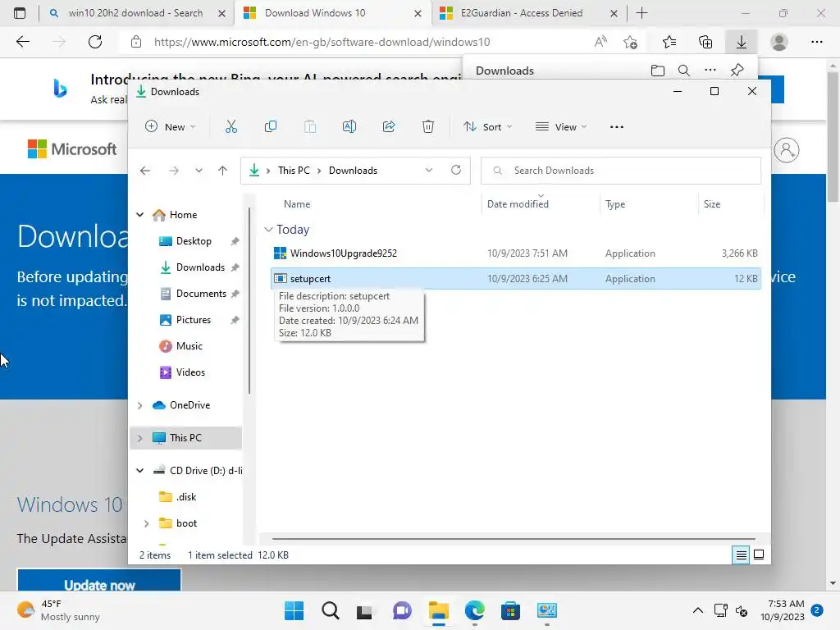Open Music in navigation pane
Viewport: 840px width, 630px height.
pos(189,346)
